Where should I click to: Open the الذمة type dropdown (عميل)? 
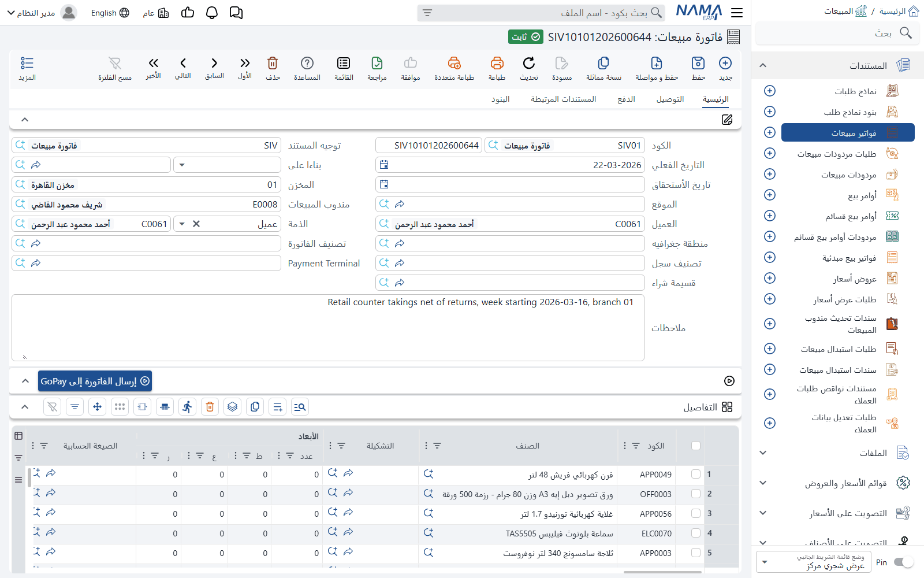(x=182, y=224)
